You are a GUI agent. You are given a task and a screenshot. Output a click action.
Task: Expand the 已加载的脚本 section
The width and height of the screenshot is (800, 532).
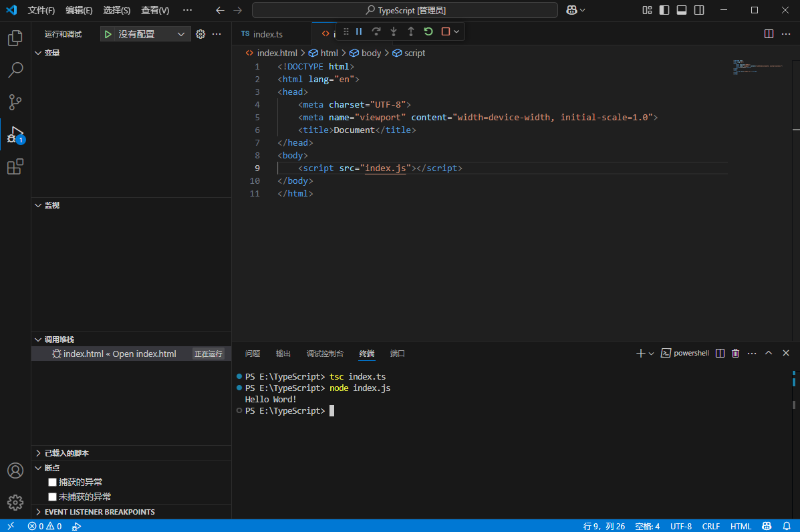click(67, 452)
